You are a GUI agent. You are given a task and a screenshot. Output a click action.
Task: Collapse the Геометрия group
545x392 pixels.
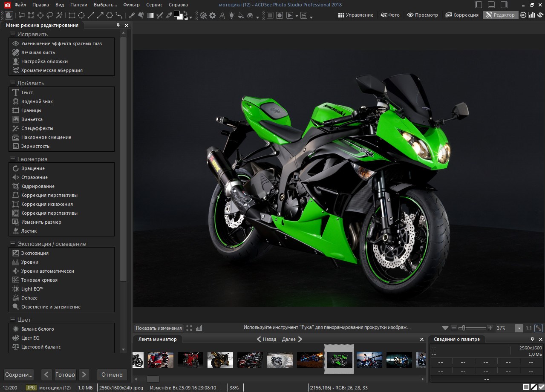tap(12, 159)
